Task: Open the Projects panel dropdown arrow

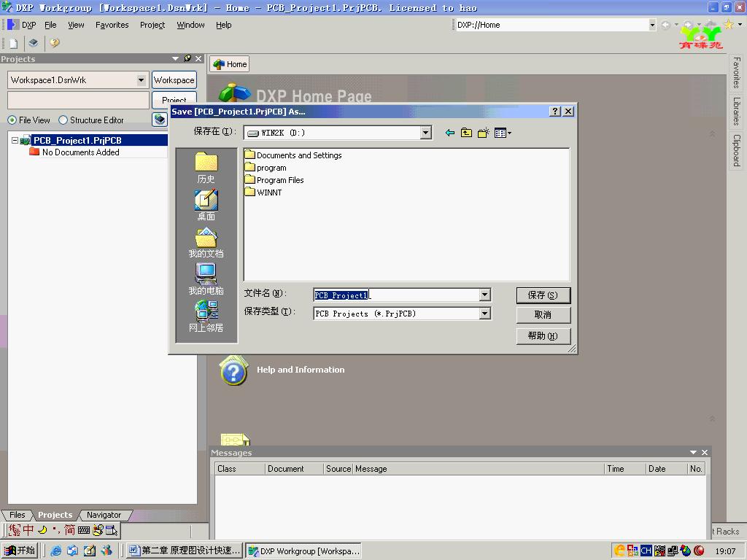Action: tap(175, 58)
